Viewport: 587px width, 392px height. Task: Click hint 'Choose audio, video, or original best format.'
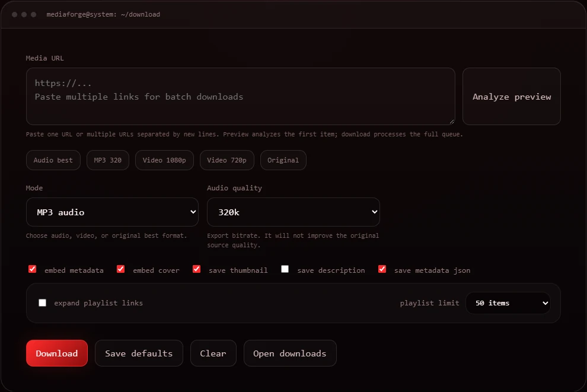click(106, 235)
